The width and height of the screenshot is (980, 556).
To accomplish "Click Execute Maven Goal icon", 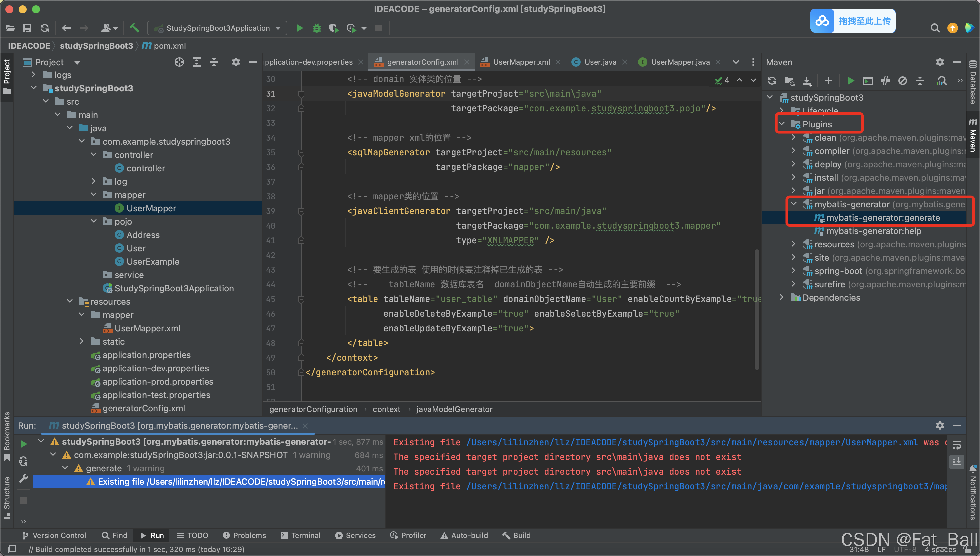I will 868,81.
